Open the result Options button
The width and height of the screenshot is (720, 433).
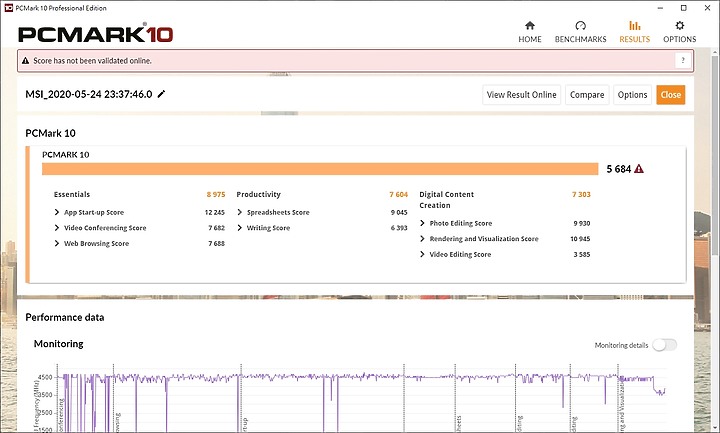632,95
